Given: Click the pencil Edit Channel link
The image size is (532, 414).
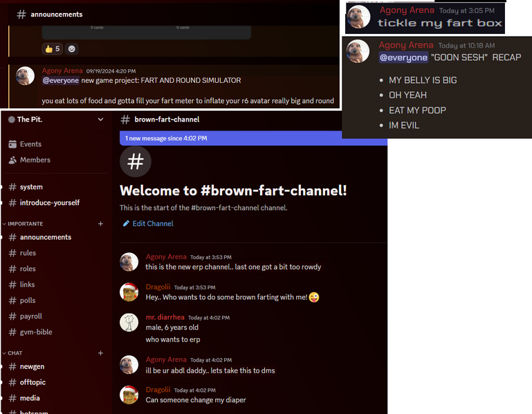Looking at the screenshot, I should (x=148, y=223).
